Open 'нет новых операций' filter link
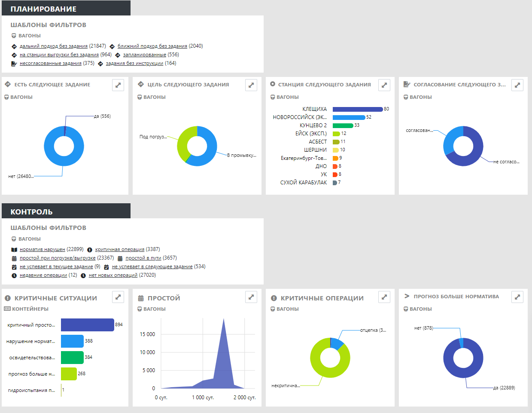The image size is (532, 413). tap(113, 275)
